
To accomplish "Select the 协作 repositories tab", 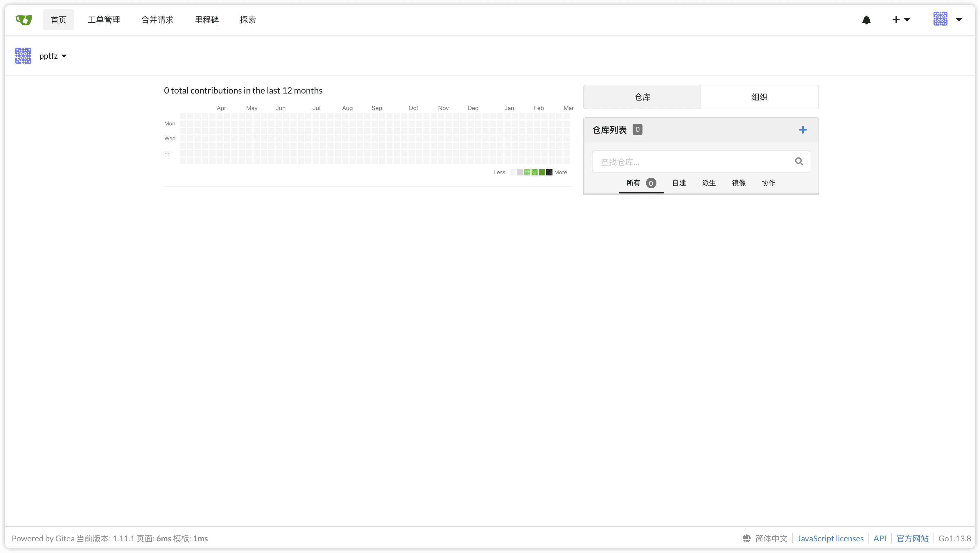I will click(769, 183).
